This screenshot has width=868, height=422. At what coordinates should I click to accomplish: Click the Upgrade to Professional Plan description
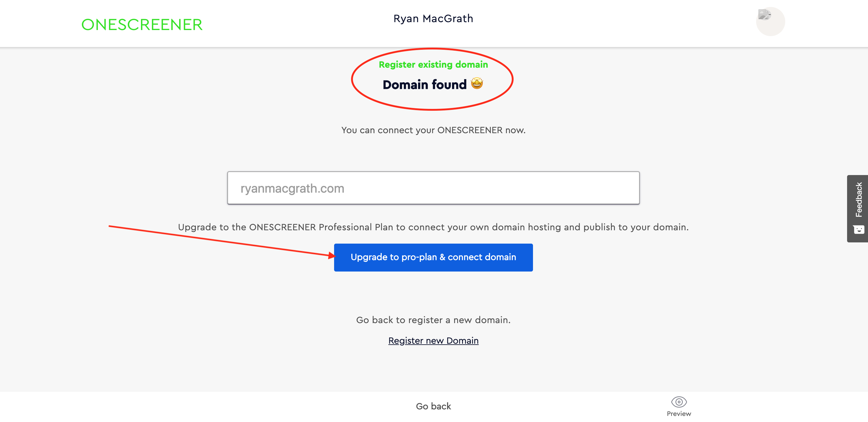click(x=433, y=227)
